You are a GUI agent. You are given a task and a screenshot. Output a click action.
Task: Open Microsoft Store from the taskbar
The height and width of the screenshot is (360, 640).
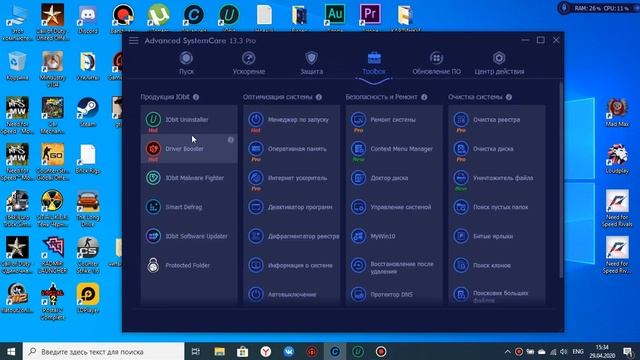pos(242,351)
